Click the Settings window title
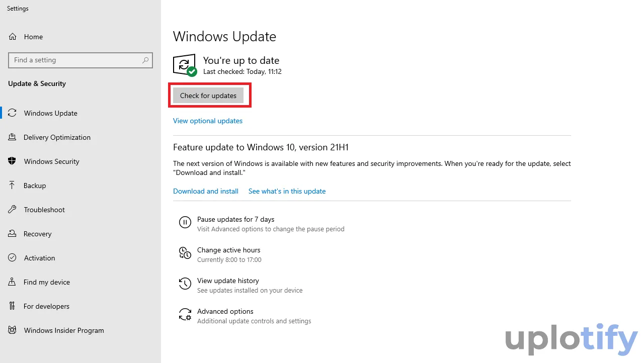Viewport: 644px width, 363px height. point(18,9)
